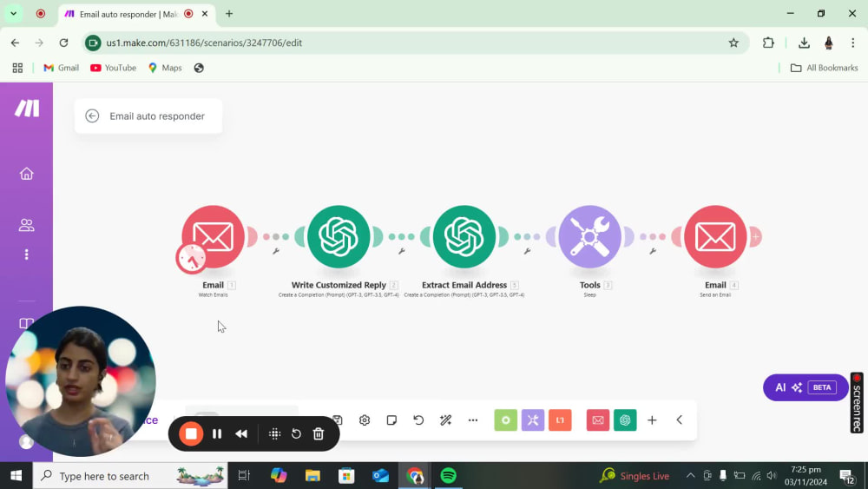The image size is (868, 489).
Task: Open the three-dot more options in scenario toolbar
Action: point(473,420)
